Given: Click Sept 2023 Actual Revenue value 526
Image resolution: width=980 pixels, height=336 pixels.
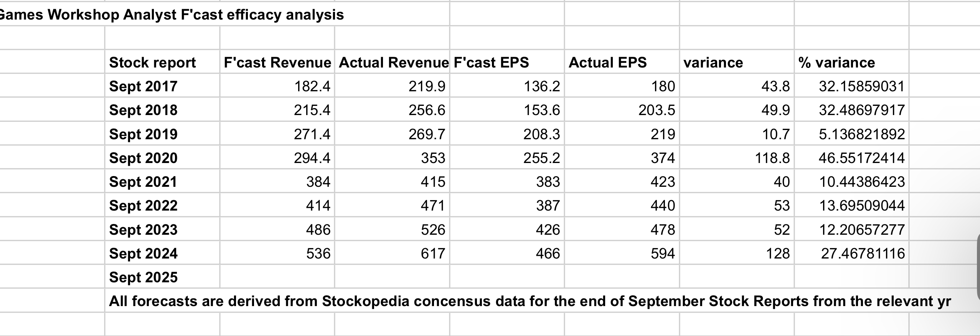Looking at the screenshot, I should point(433,229).
